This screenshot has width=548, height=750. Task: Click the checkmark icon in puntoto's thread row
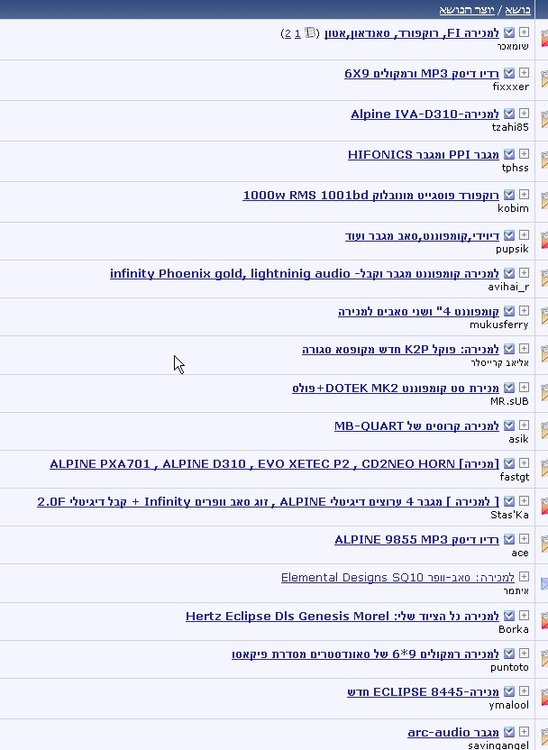click(x=509, y=654)
